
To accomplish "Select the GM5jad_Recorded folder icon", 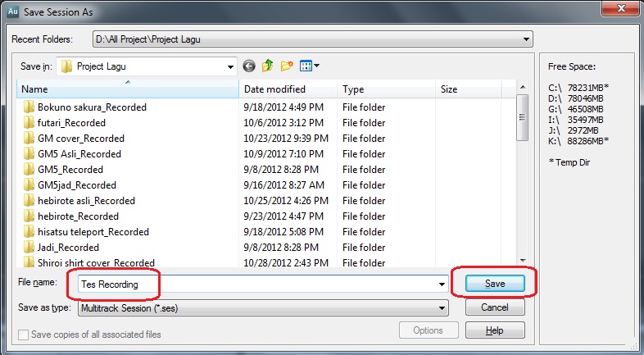I will 29,185.
